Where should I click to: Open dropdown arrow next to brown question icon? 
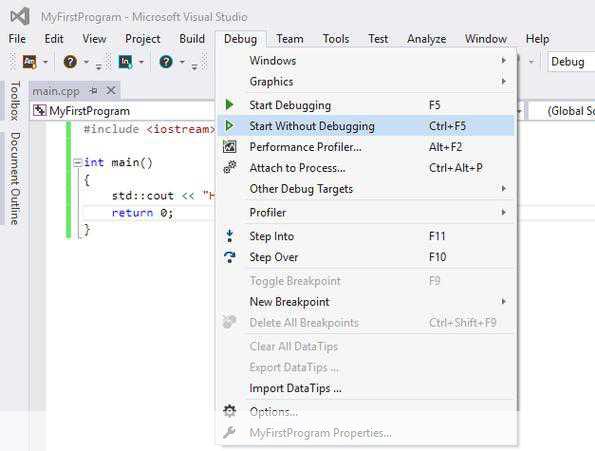86,62
